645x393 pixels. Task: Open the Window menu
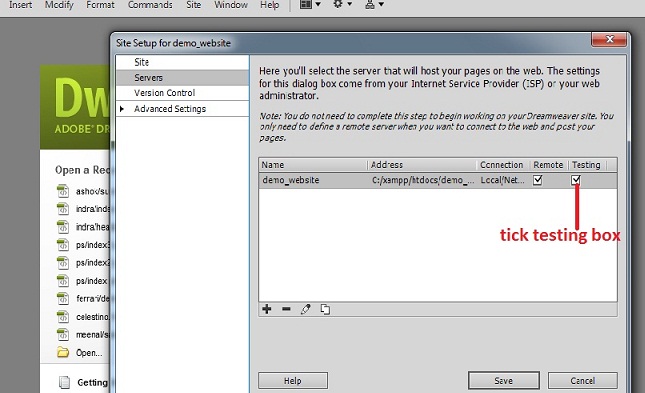pos(231,5)
